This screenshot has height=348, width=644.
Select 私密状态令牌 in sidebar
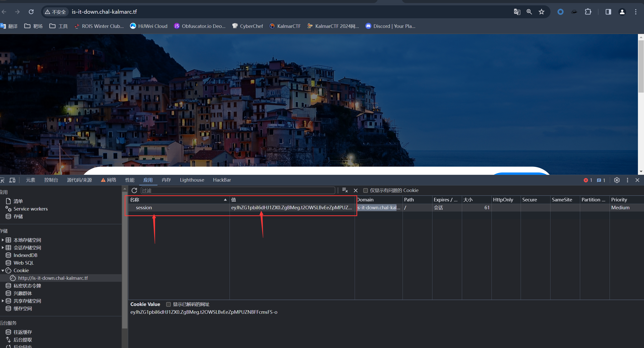[27, 286]
